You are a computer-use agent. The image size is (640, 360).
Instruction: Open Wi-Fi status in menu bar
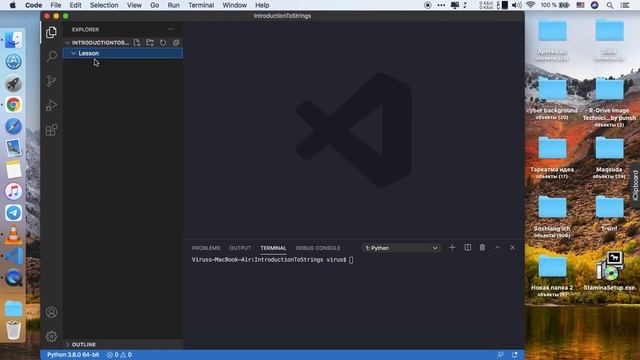[x=530, y=5]
